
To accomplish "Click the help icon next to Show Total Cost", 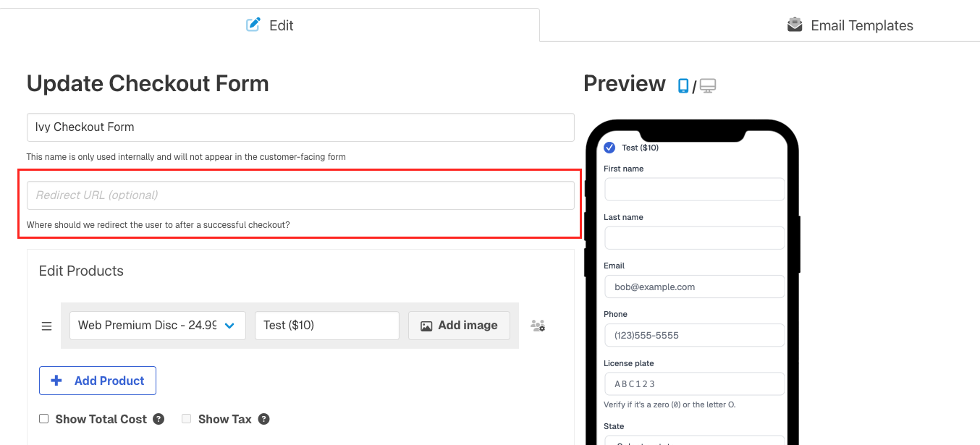I will (x=160, y=419).
